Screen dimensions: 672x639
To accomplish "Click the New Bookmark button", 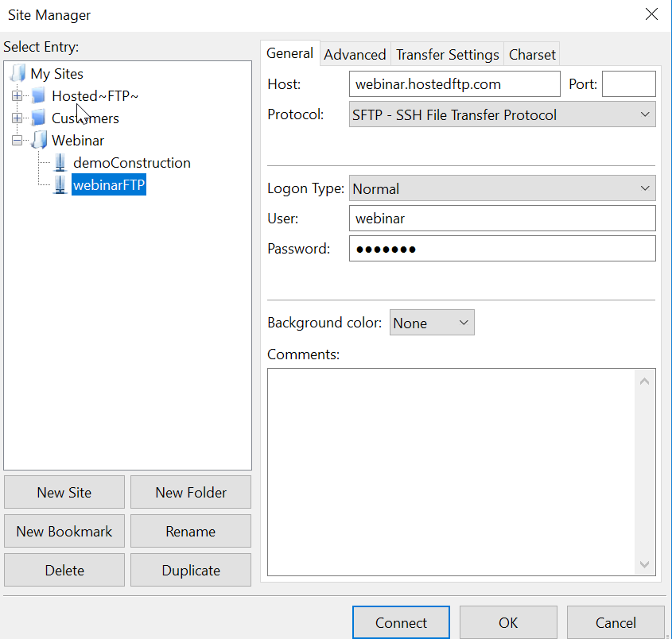I will point(64,531).
